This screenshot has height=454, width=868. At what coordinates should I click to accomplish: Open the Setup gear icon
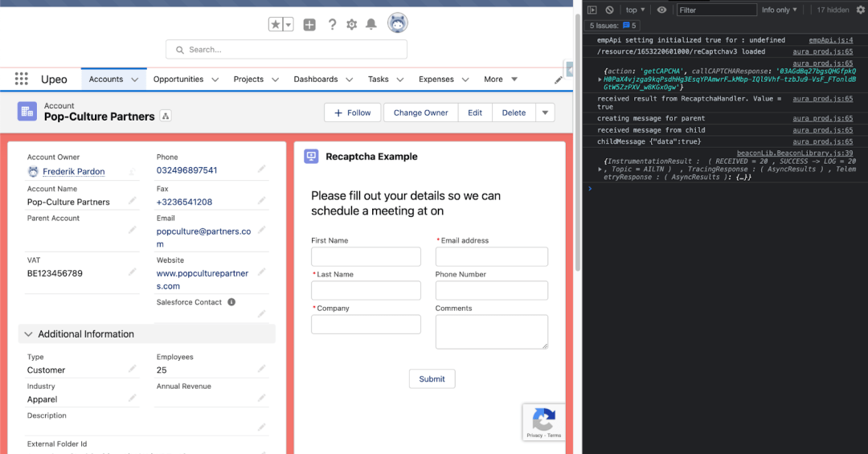(x=351, y=24)
